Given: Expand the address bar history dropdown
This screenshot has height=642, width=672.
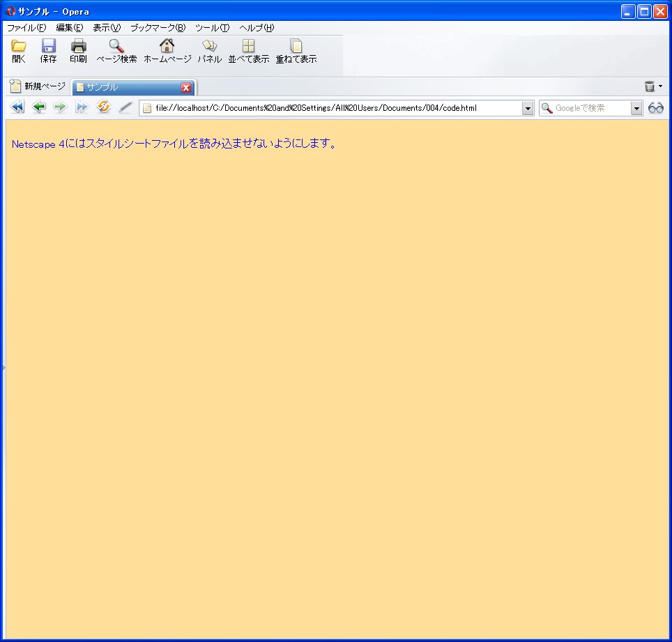Looking at the screenshot, I should point(528,109).
